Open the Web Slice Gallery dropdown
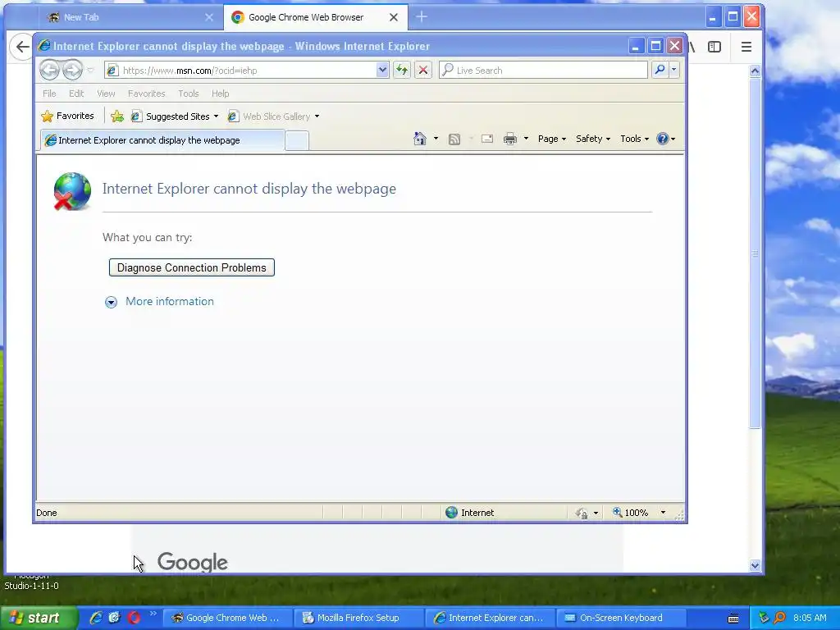This screenshot has height=630, width=840. pos(273,116)
